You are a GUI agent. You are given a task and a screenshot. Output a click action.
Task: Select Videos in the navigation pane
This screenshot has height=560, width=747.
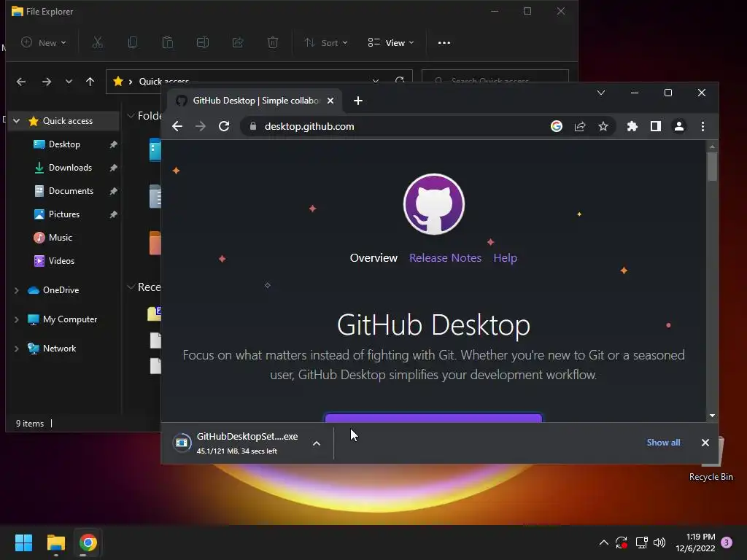pos(61,261)
